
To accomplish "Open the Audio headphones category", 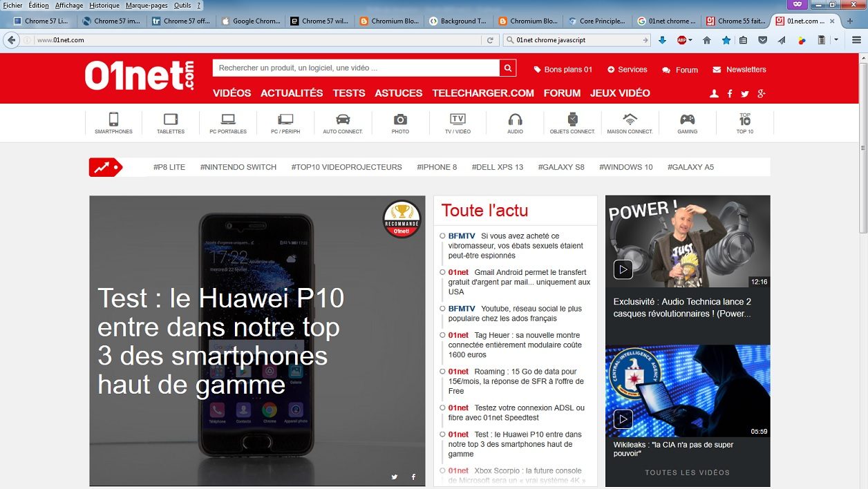I will click(515, 123).
